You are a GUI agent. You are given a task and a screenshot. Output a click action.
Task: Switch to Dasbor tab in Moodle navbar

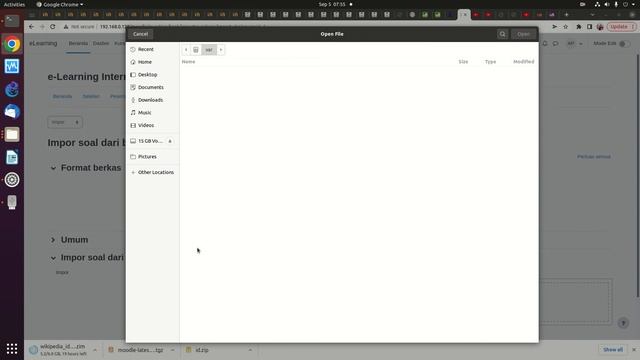click(101, 43)
